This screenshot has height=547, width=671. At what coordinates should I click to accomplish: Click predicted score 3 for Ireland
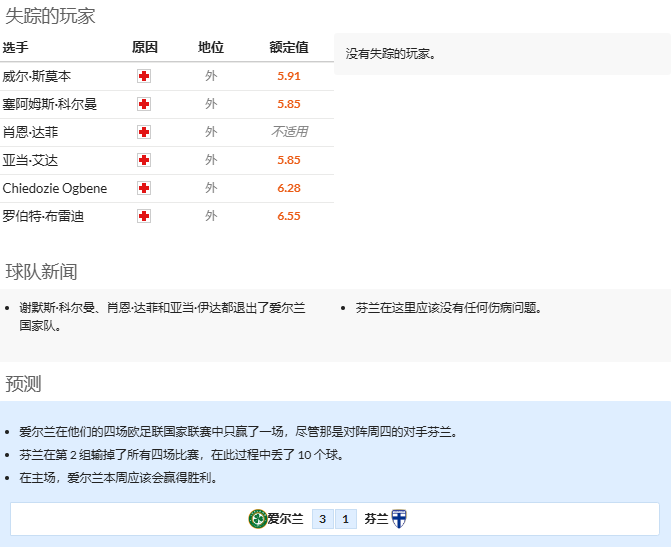pos(322,519)
